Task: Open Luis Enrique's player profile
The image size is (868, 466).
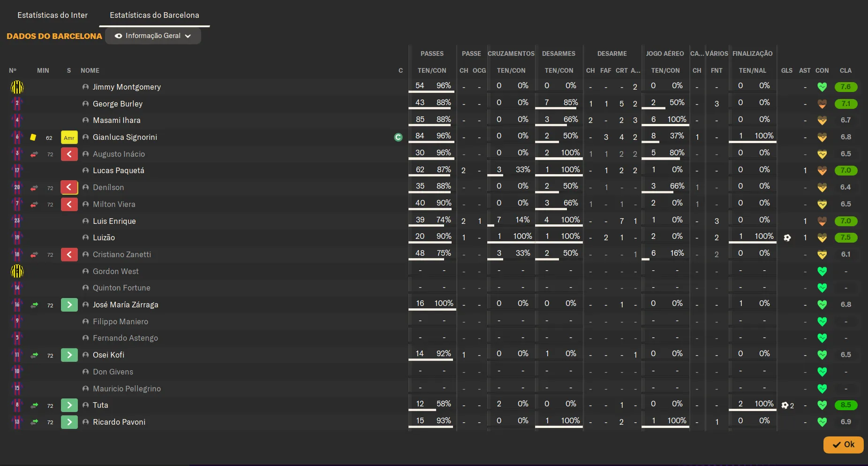Action: tap(114, 221)
